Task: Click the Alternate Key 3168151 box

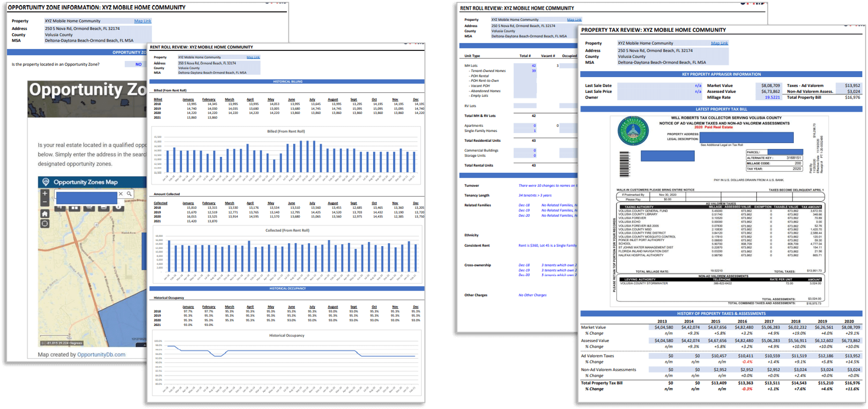Action: point(774,158)
